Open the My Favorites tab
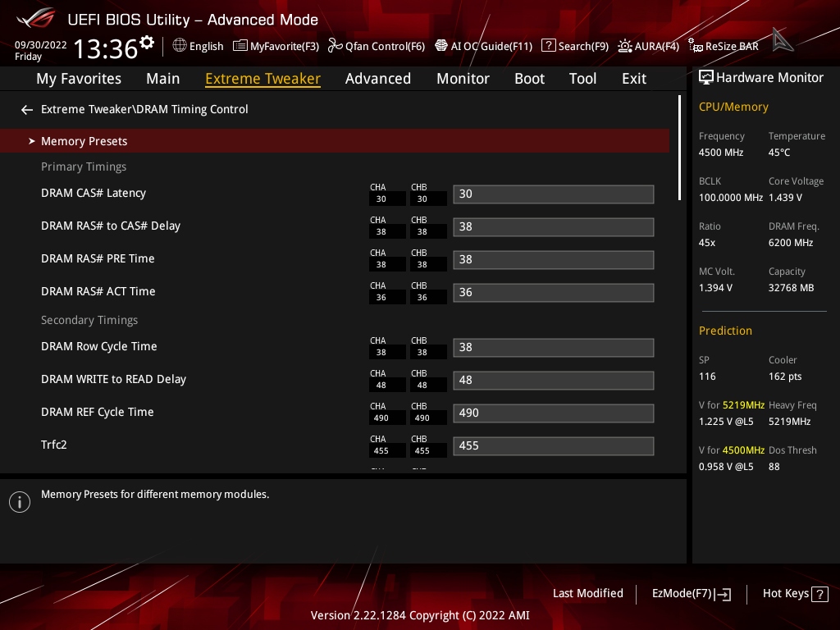Image resolution: width=840 pixels, height=630 pixels. pyautogui.click(x=79, y=79)
